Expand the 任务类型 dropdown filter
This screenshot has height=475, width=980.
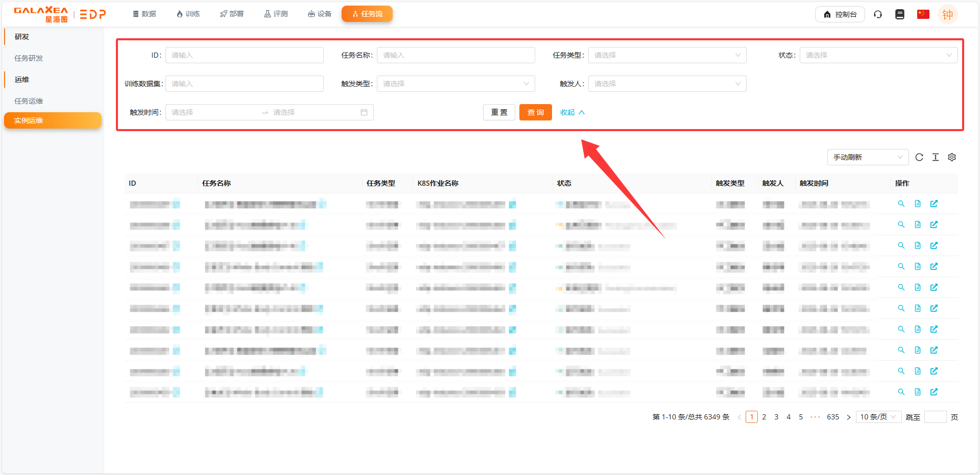click(667, 55)
